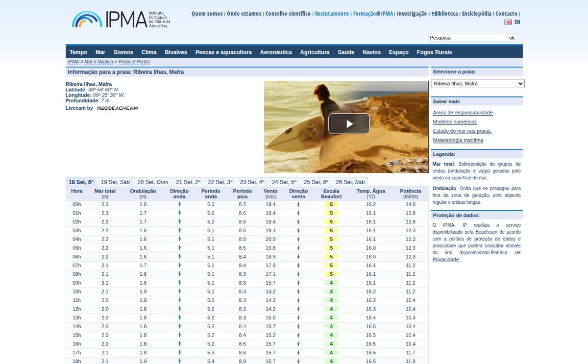Open the MEO Beachcam logo link
This screenshot has width=588, height=364.
[x=118, y=108]
